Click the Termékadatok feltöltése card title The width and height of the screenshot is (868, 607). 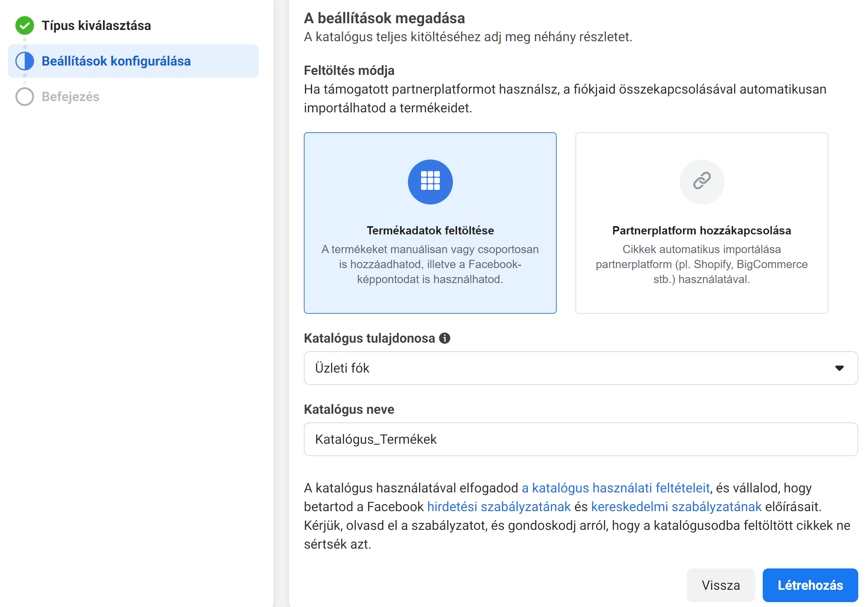[430, 231]
